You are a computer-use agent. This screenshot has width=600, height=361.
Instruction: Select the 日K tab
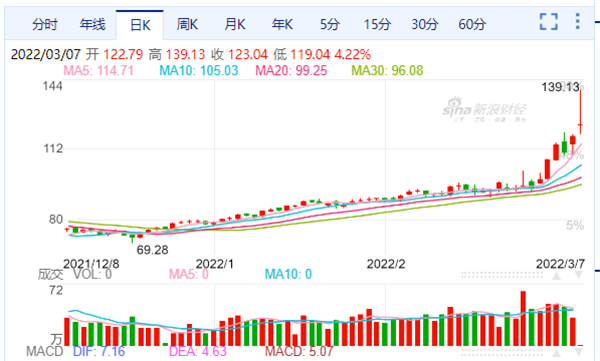[x=140, y=25]
